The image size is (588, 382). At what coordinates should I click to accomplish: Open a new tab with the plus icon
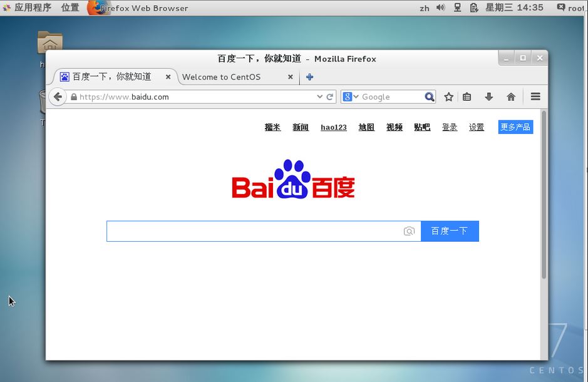(309, 77)
